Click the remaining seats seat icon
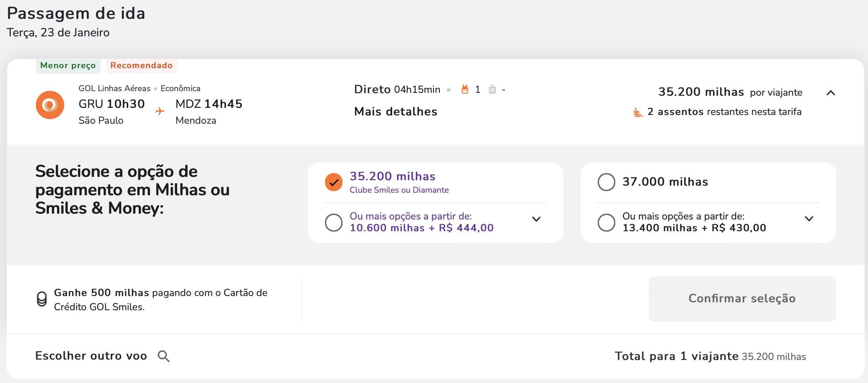This screenshot has height=383, width=868. pos(638,112)
